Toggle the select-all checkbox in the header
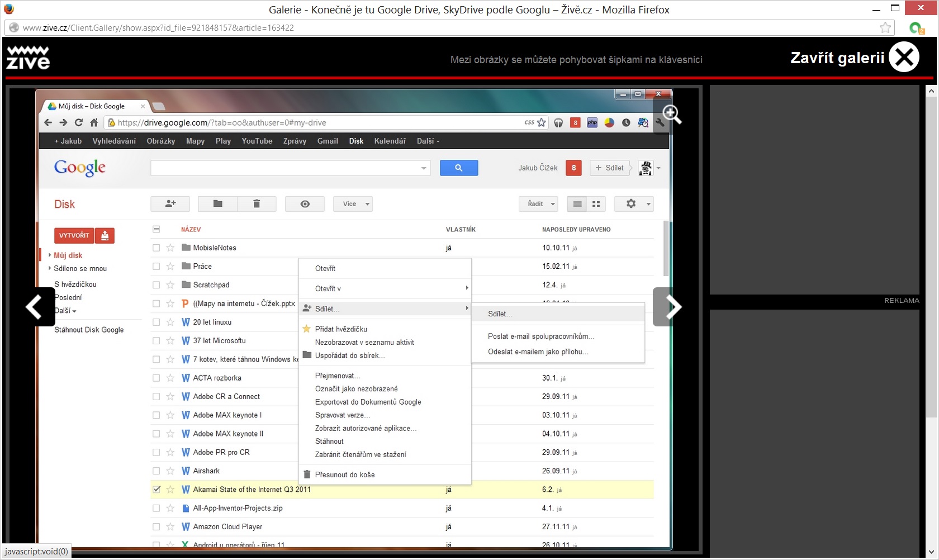 tap(156, 229)
